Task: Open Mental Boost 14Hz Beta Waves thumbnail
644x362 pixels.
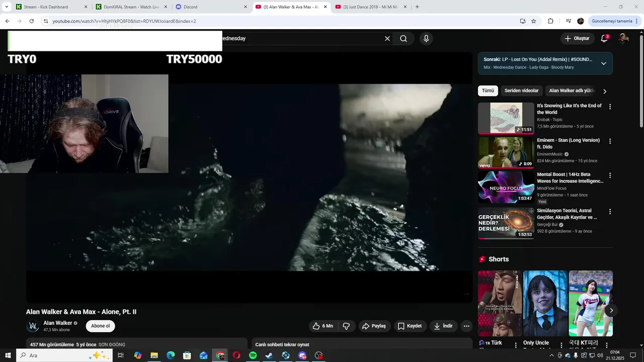Action: pos(506,187)
